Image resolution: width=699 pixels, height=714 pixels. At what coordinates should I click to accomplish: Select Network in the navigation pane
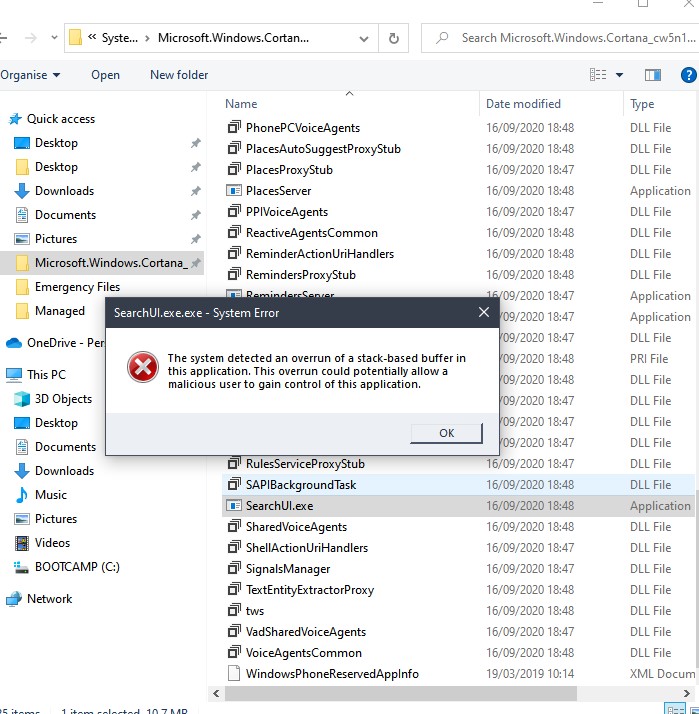49,599
